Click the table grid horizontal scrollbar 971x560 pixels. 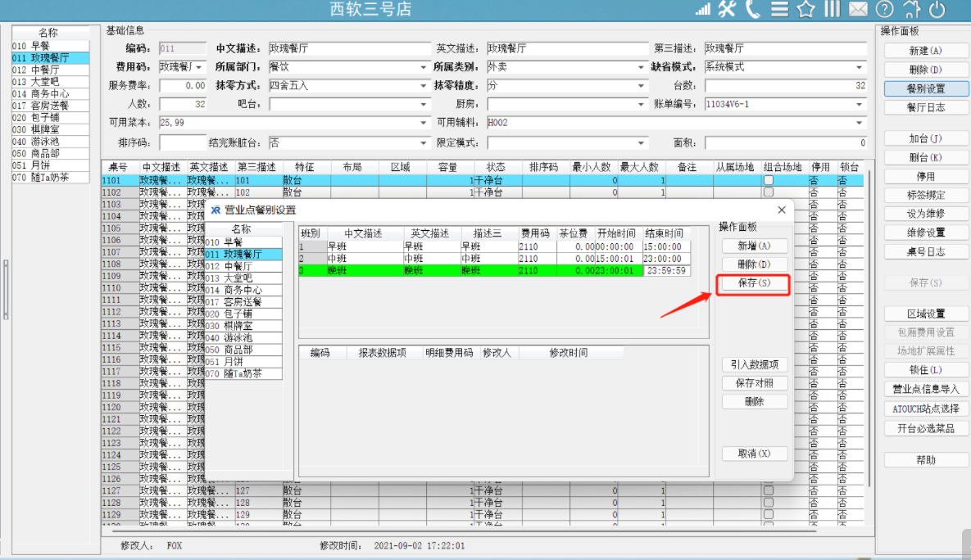463,531
